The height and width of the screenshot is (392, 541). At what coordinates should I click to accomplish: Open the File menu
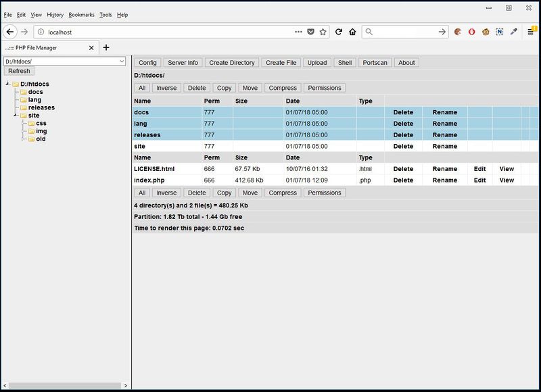[7, 15]
